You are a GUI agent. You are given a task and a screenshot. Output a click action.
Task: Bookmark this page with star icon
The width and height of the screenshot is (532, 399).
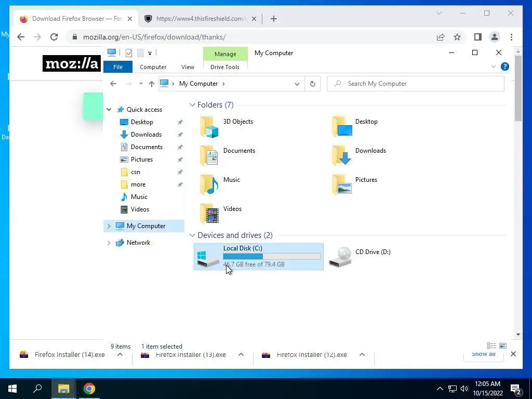point(457,37)
